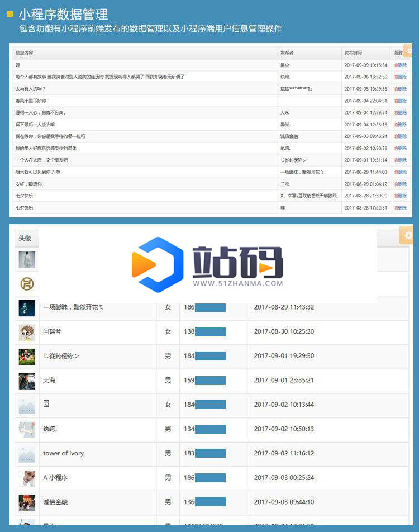The width and height of the screenshot is (419, 532).
Task: Select the message text '明天就可以见到你了 等'
Action: tap(37, 172)
